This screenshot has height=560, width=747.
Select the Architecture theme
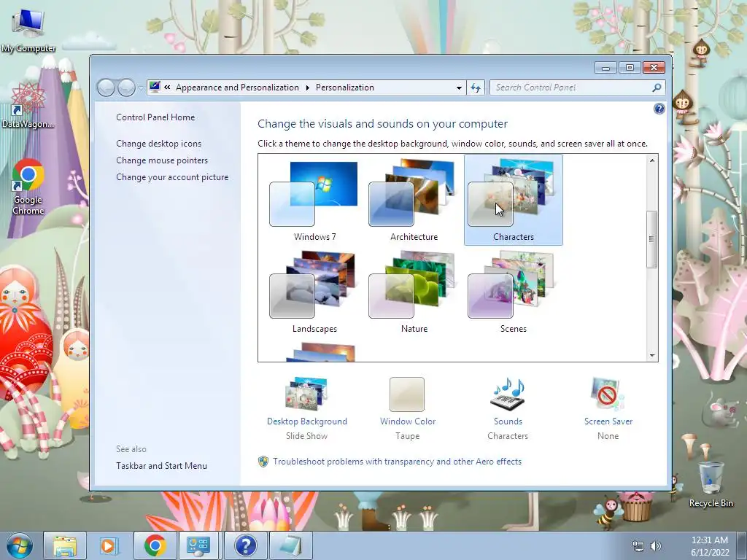[414, 200]
